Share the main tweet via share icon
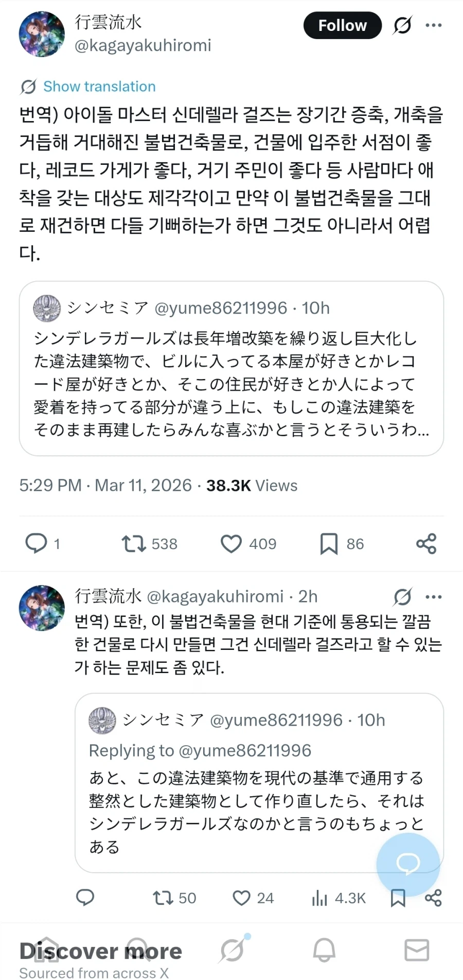 click(x=426, y=543)
